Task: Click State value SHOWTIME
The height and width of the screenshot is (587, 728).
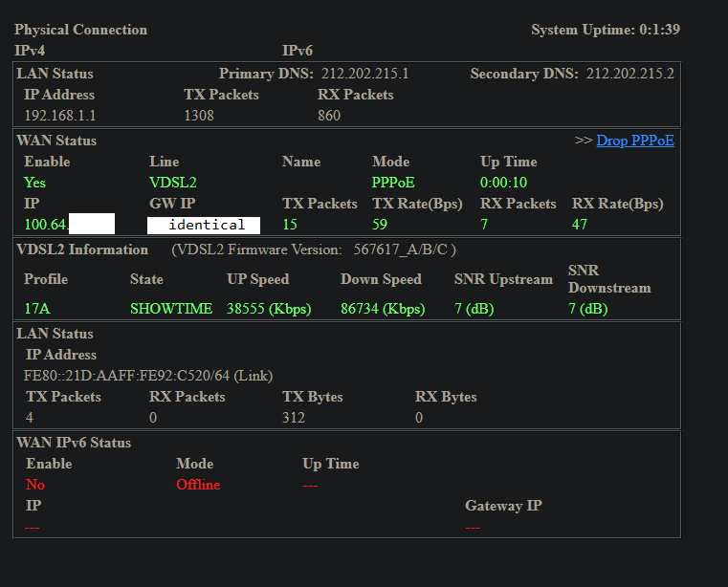Action: coord(171,308)
